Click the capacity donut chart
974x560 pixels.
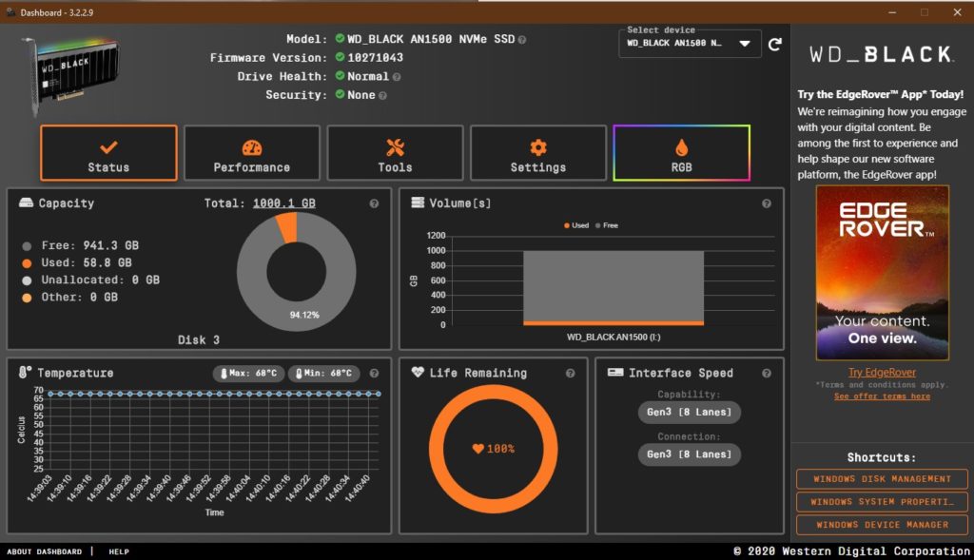(297, 271)
